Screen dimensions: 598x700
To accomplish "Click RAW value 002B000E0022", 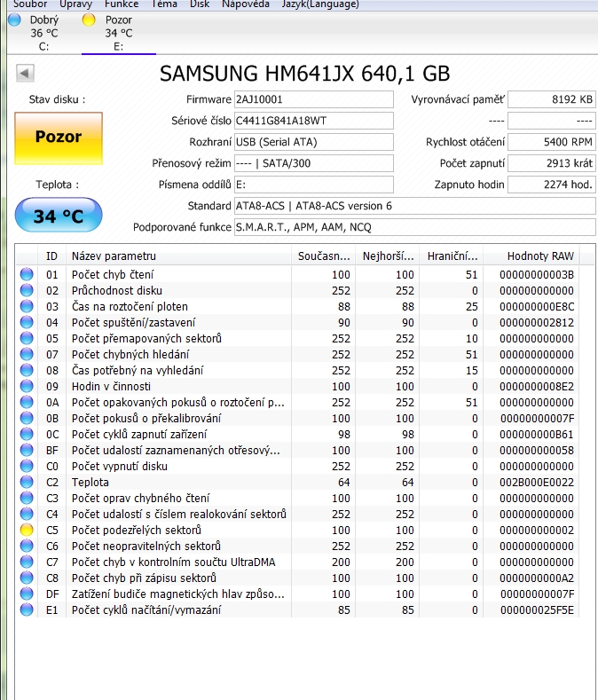I will (537, 482).
